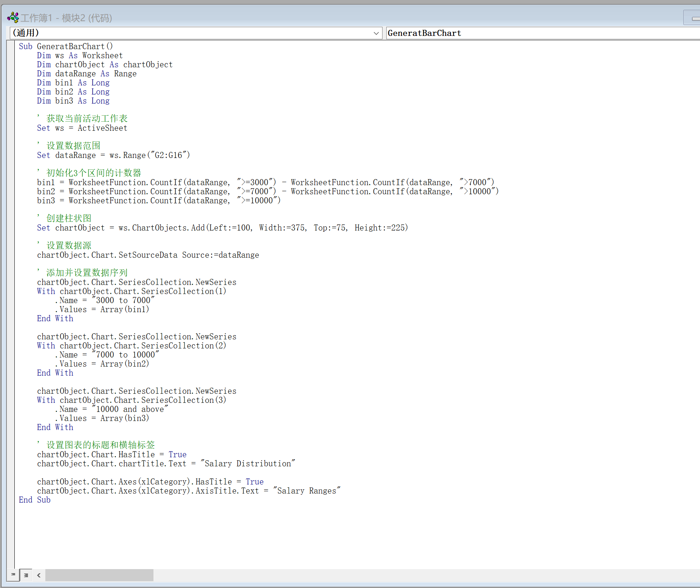Switch to procedure view button at bottom

pyautogui.click(x=13, y=575)
